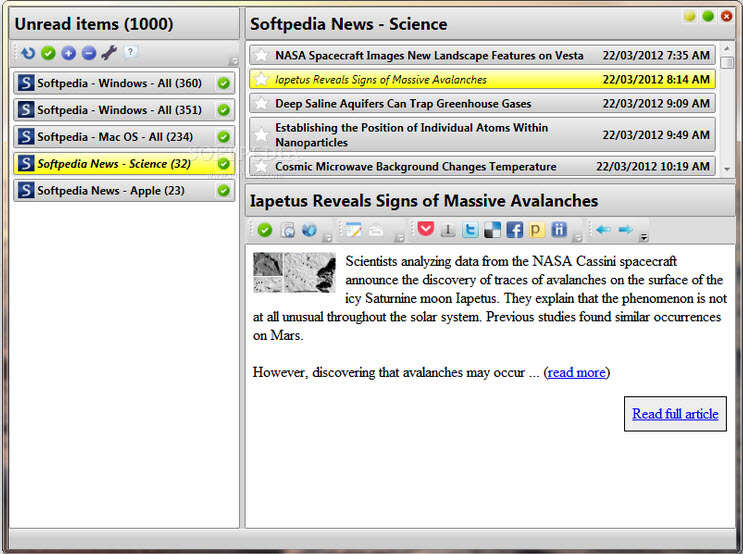Bookmark the article on Delicious
This screenshot has width=743, height=554.
click(x=492, y=231)
